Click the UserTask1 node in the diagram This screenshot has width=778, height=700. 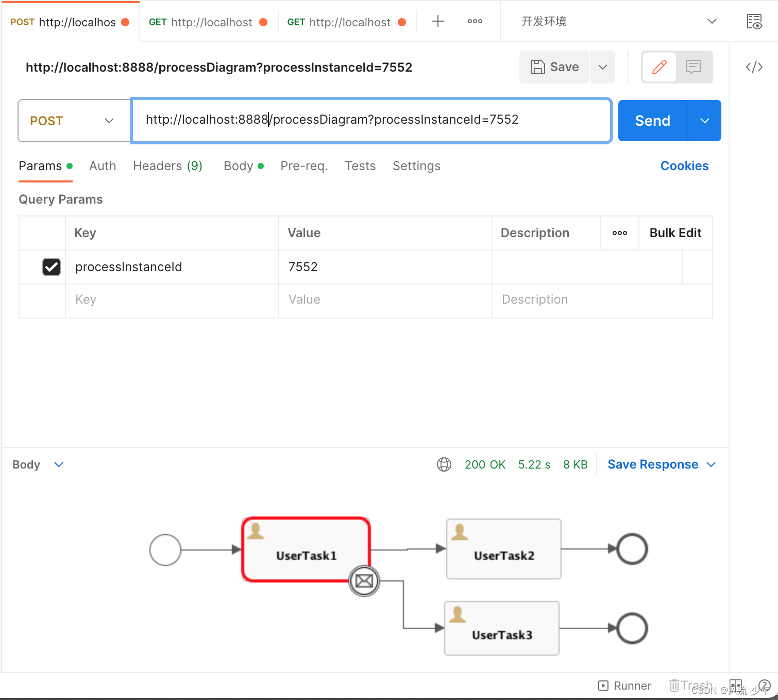point(306,550)
